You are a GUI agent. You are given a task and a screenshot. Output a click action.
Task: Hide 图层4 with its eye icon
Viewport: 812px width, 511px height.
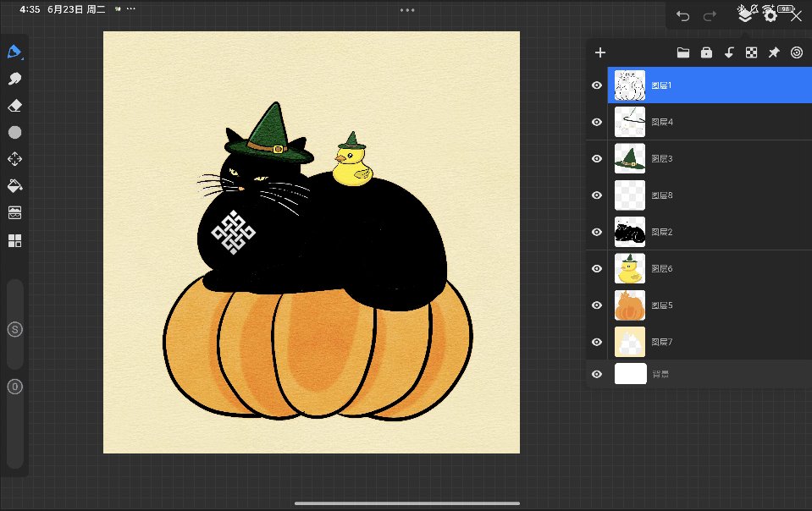[597, 122]
